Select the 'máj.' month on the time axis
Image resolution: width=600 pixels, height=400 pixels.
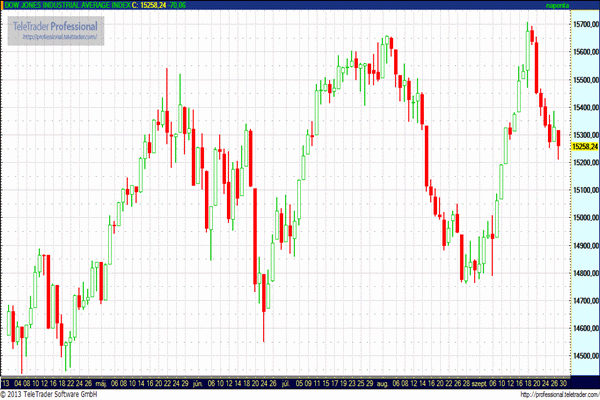click(x=100, y=382)
